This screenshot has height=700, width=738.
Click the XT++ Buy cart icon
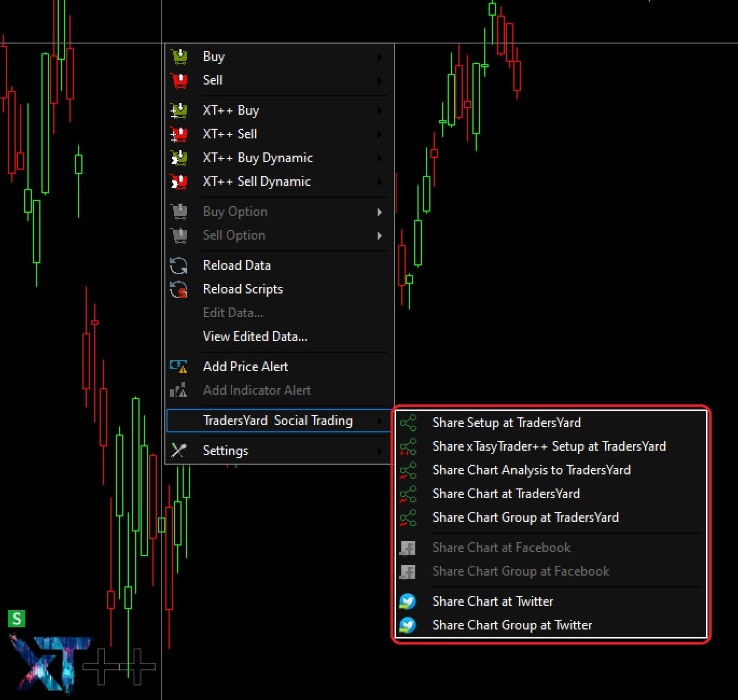click(179, 110)
